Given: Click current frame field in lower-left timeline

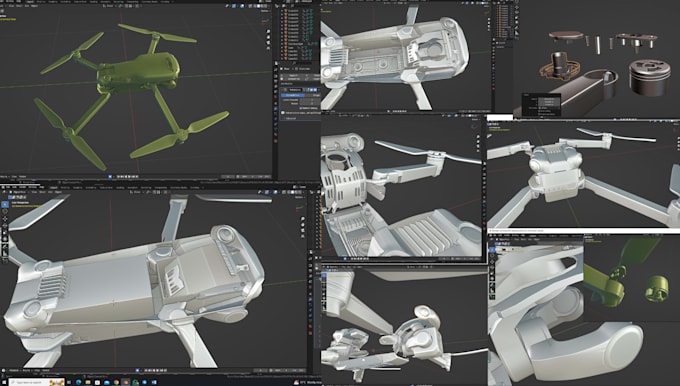Looking at the screenshot, I should click(260, 370).
